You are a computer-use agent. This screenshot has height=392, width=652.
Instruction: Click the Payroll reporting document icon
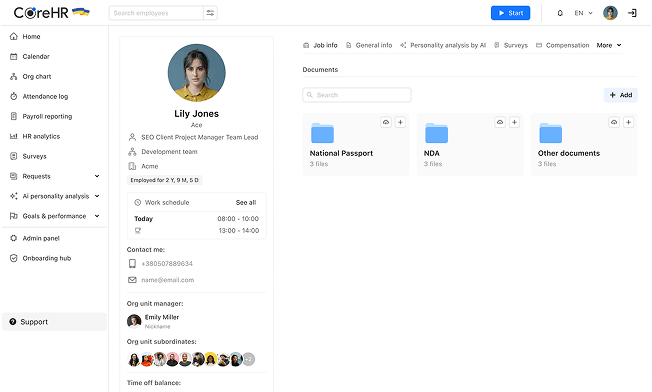click(x=14, y=116)
